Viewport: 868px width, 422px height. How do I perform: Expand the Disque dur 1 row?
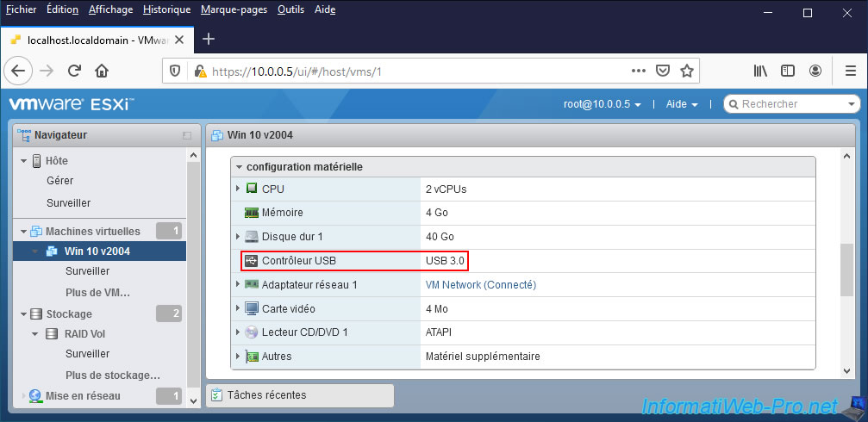[x=239, y=236]
